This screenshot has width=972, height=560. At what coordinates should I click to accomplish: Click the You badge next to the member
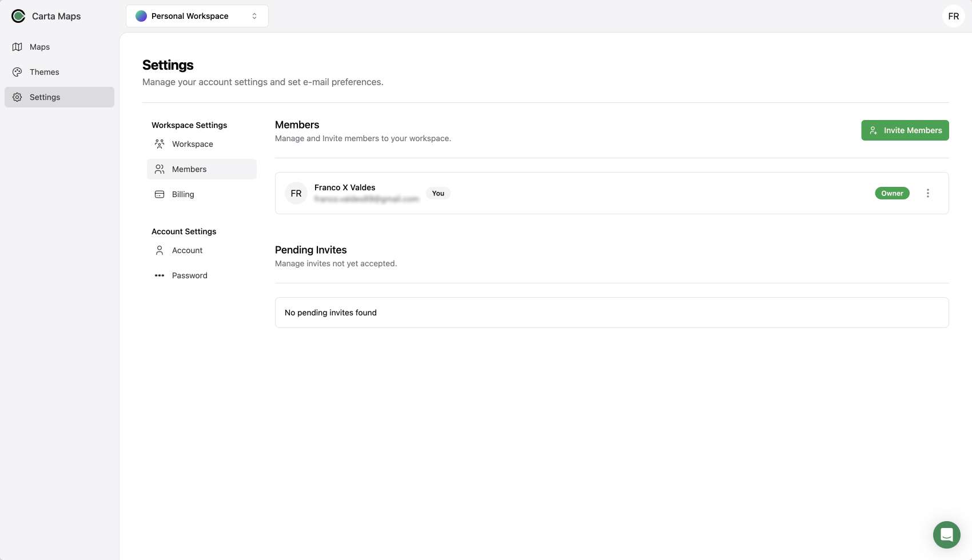[x=438, y=193]
